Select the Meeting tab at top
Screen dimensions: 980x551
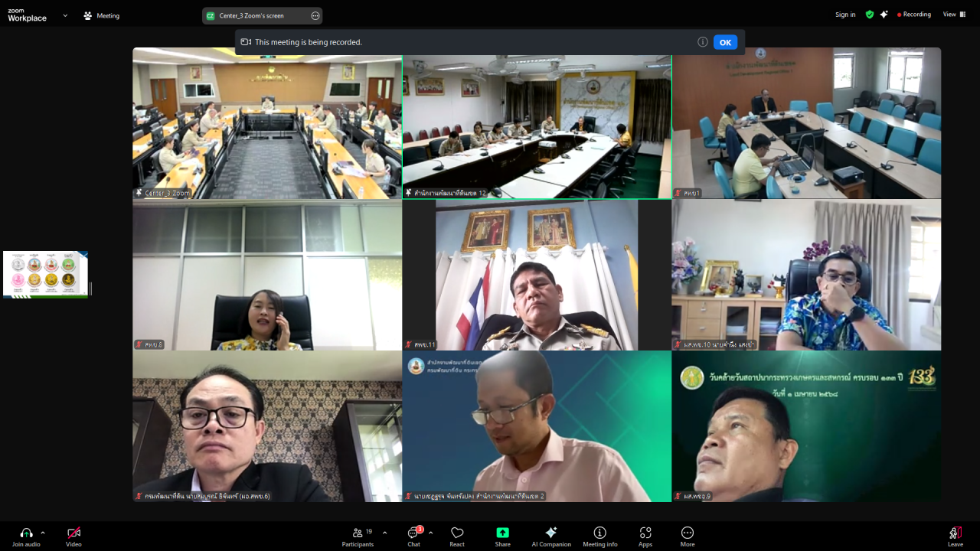pos(101,15)
